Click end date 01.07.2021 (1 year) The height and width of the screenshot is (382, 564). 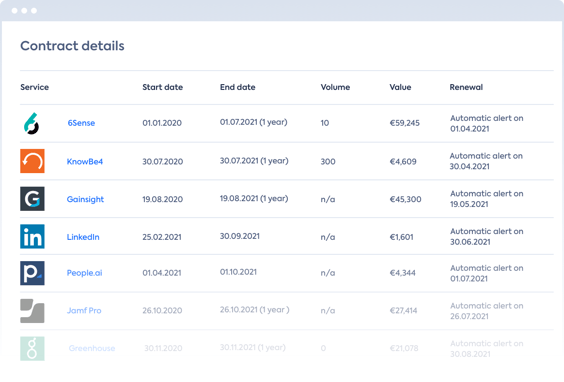tap(254, 122)
